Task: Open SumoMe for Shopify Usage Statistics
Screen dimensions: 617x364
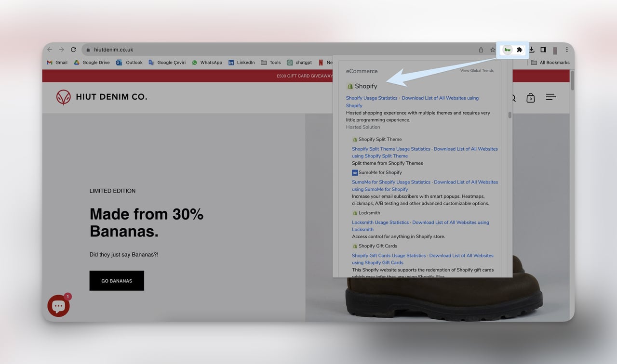Action: 391,182
